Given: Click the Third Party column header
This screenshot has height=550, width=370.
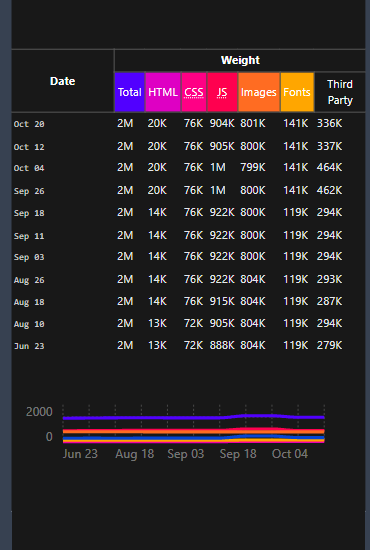Looking at the screenshot, I should [340, 92].
